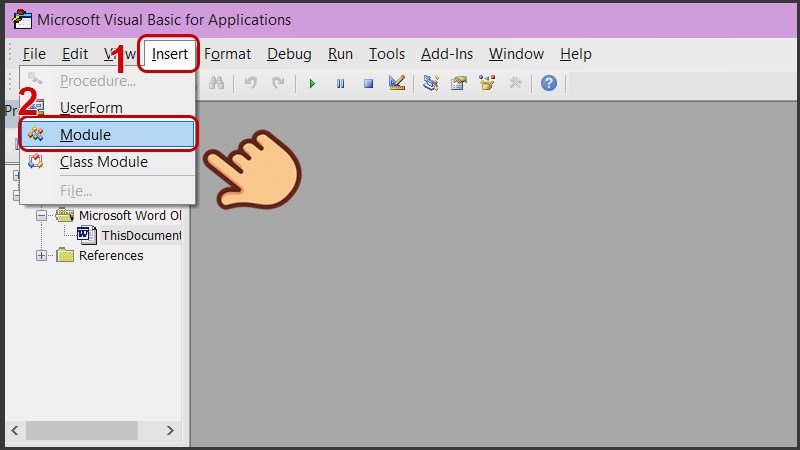Click the Class Module menu item icon
800x450 pixels.
(36, 162)
